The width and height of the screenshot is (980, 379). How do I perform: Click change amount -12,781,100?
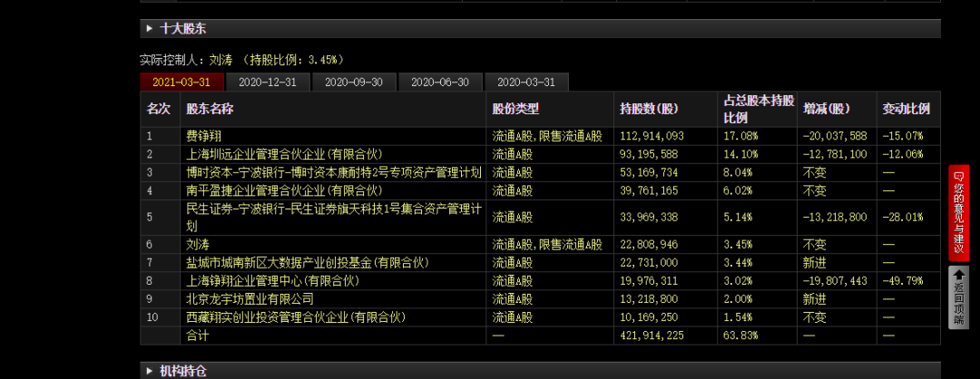click(835, 154)
